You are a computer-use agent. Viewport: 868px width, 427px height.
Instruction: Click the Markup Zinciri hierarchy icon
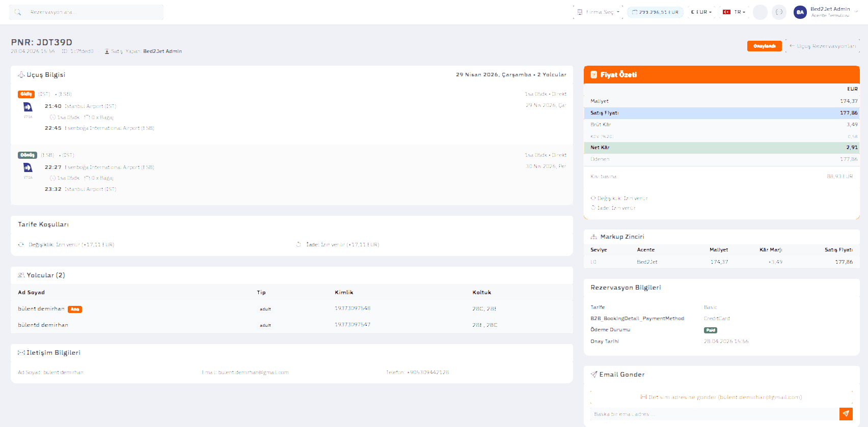[593, 237]
